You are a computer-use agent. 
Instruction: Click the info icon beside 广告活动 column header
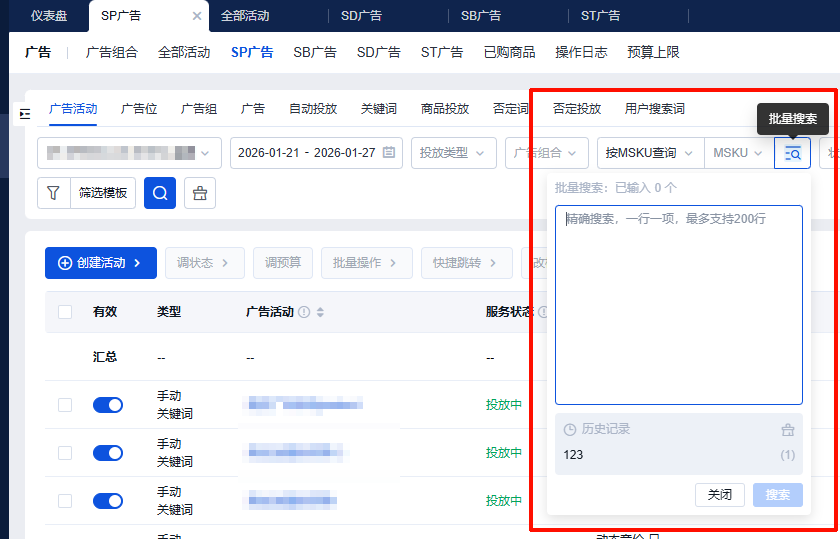[x=304, y=312]
